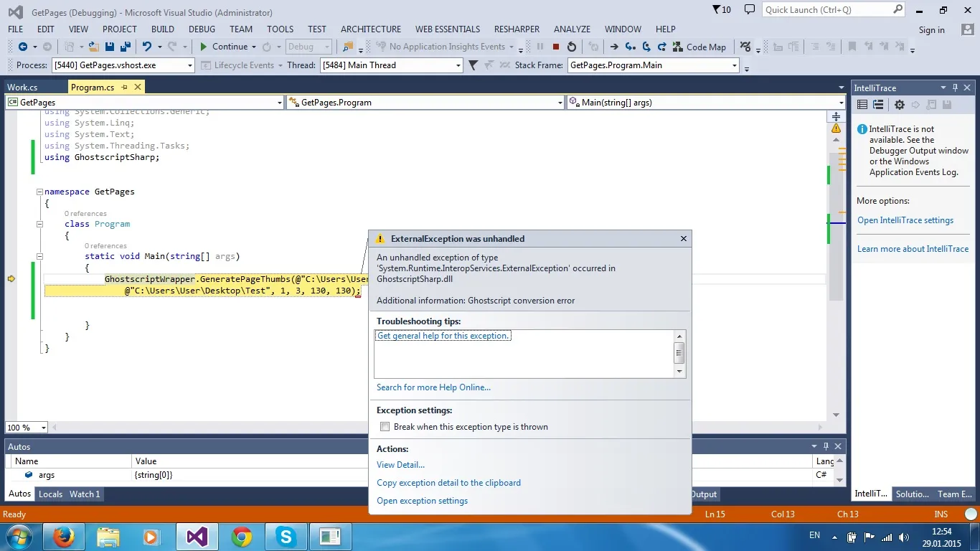
Task: Open the Continue button dropdown arrow
Action: [253, 47]
